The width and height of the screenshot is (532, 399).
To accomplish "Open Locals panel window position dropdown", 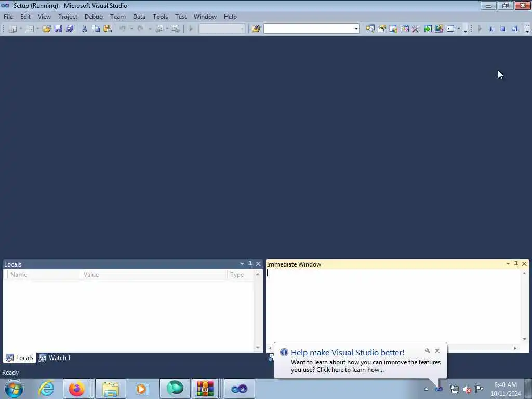I will pos(242,264).
